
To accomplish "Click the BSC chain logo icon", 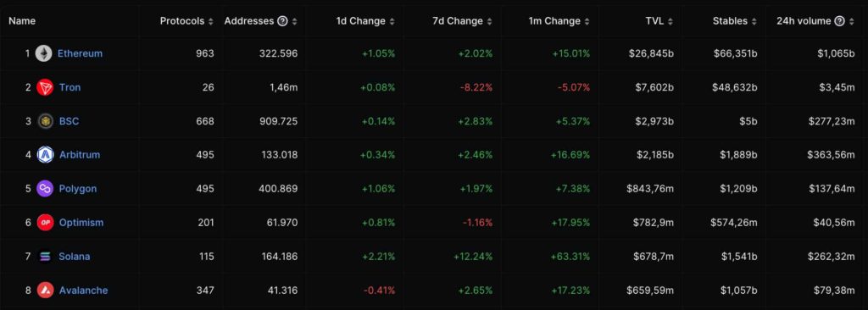I will tap(46, 121).
